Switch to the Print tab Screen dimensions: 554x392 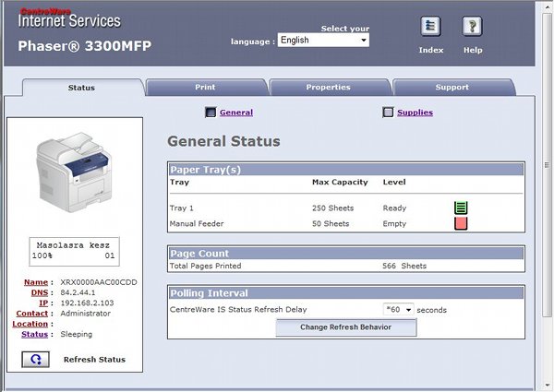(205, 87)
